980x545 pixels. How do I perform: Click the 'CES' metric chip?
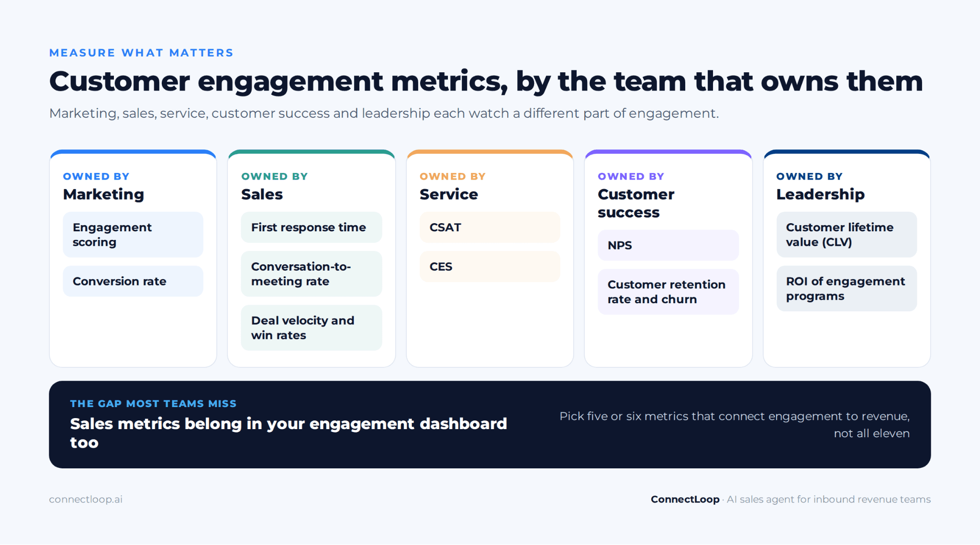490,267
